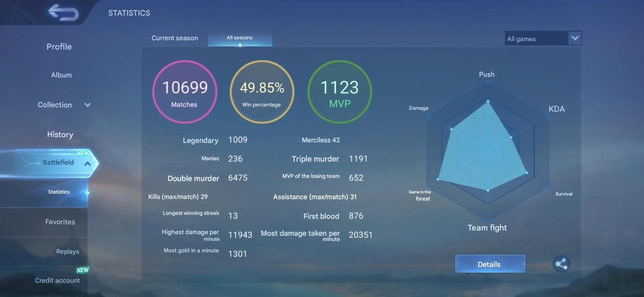This screenshot has width=644, height=297.
Task: Collapse the Battlefield menu chevron
Action: tap(88, 163)
